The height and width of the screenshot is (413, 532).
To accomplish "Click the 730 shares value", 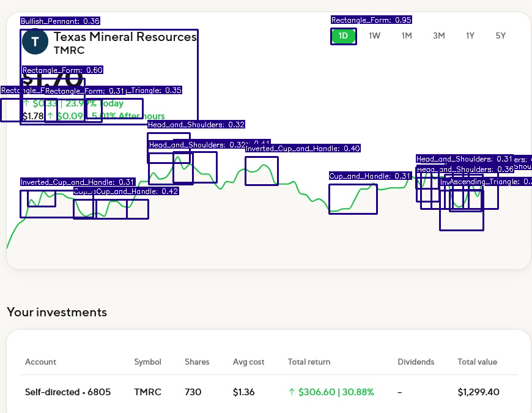I will 193,392.
